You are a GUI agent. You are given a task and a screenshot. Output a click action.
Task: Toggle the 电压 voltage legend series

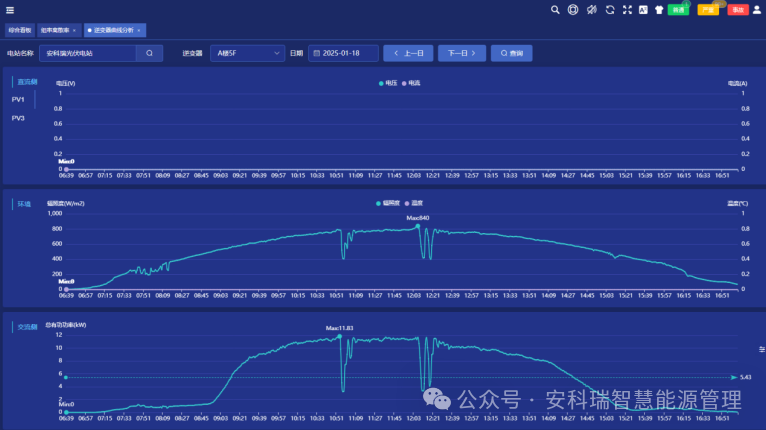(x=388, y=83)
